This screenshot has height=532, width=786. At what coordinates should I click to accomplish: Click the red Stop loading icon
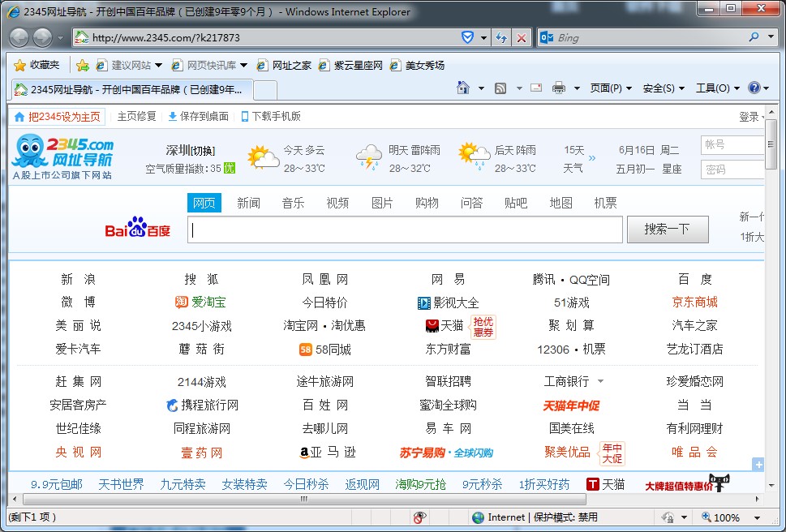pyautogui.click(x=522, y=37)
